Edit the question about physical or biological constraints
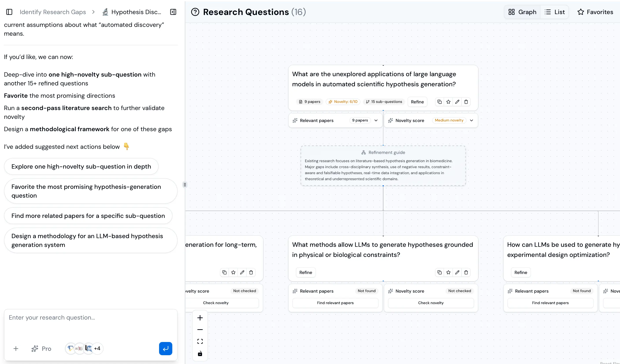The width and height of the screenshot is (620, 364). tap(457, 272)
